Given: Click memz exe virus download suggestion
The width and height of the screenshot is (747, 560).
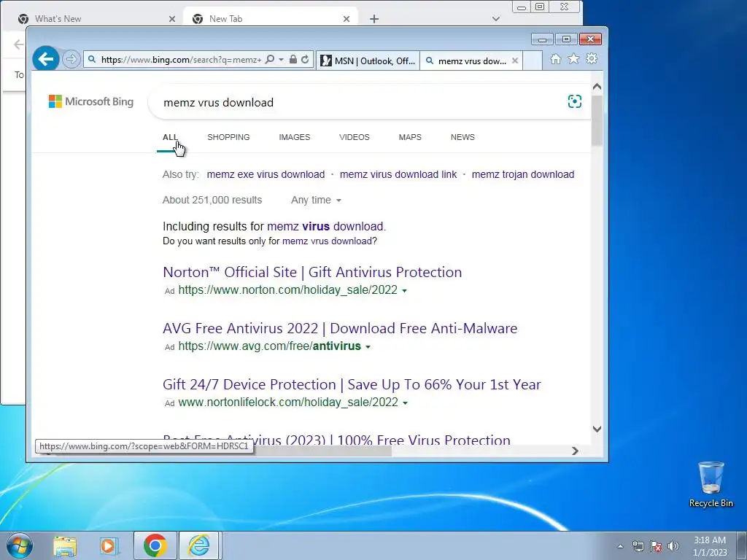Looking at the screenshot, I should 266,174.
